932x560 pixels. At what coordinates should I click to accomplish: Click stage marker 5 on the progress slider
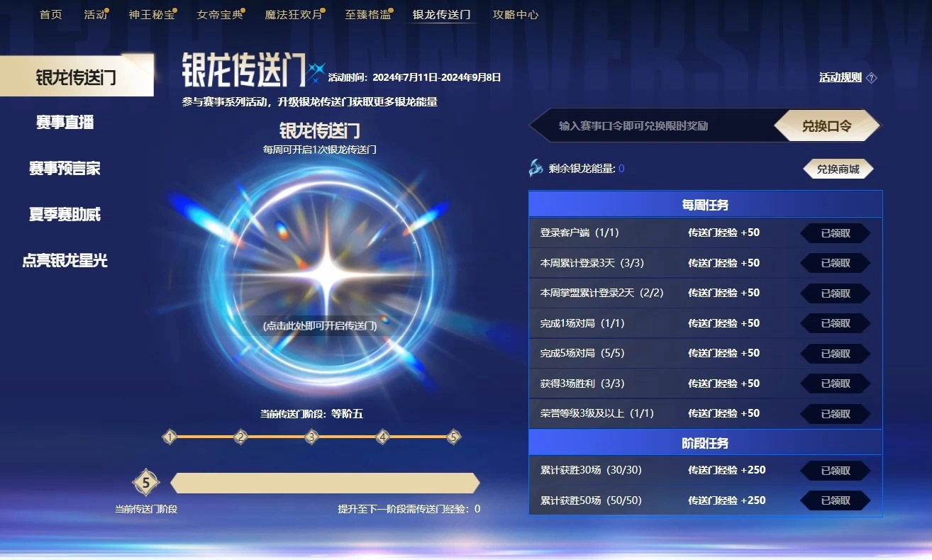[x=453, y=438]
